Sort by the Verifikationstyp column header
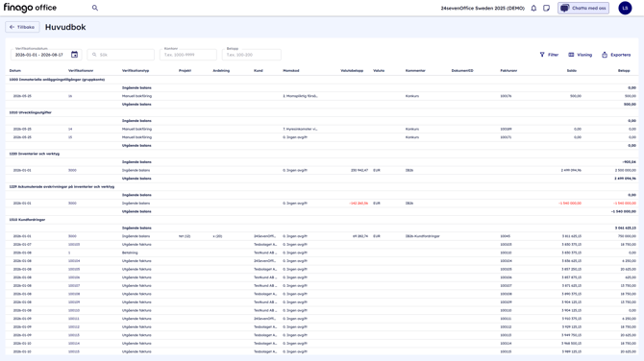The width and height of the screenshot is (644, 361). (x=136, y=70)
